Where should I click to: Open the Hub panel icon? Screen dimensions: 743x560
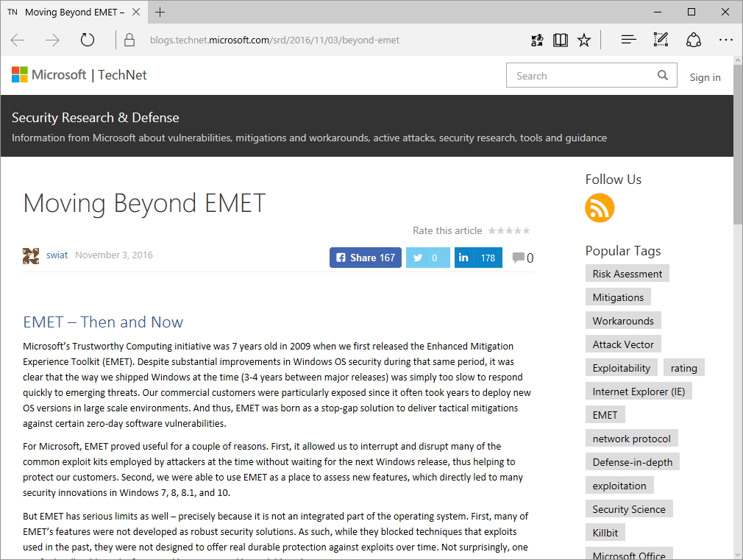pyautogui.click(x=628, y=40)
